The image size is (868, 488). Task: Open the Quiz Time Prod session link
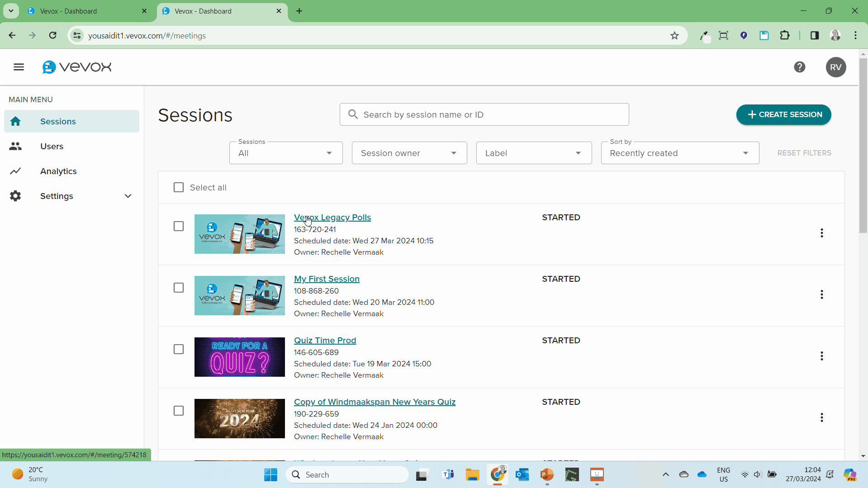[x=325, y=340]
